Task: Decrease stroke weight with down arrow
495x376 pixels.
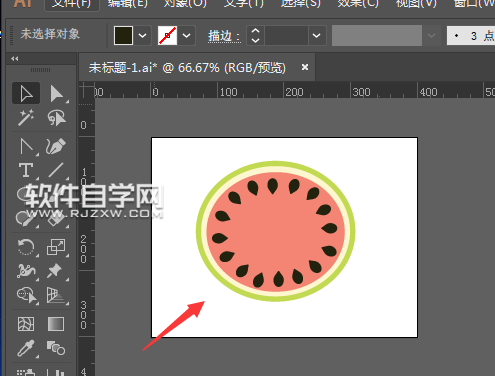Action: point(255,40)
